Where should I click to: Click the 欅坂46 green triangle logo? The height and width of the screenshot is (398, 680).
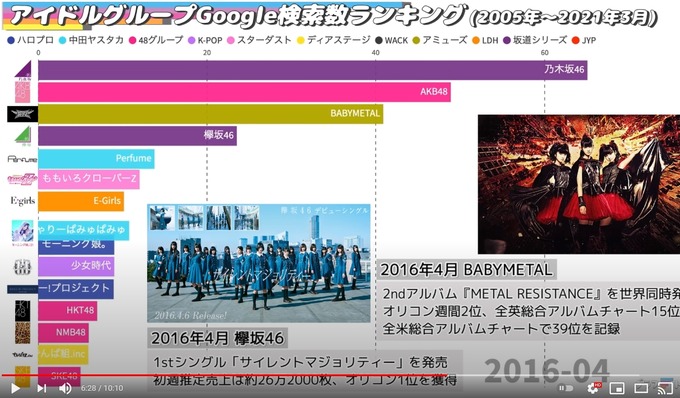(x=23, y=136)
